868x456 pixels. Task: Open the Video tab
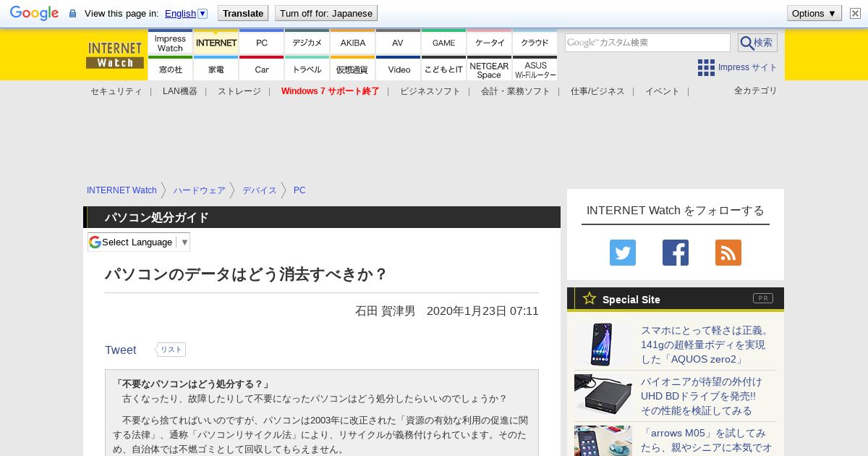(399, 69)
